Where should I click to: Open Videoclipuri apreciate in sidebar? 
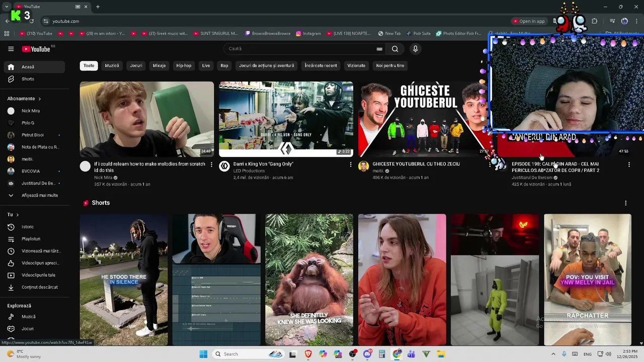tap(34, 263)
